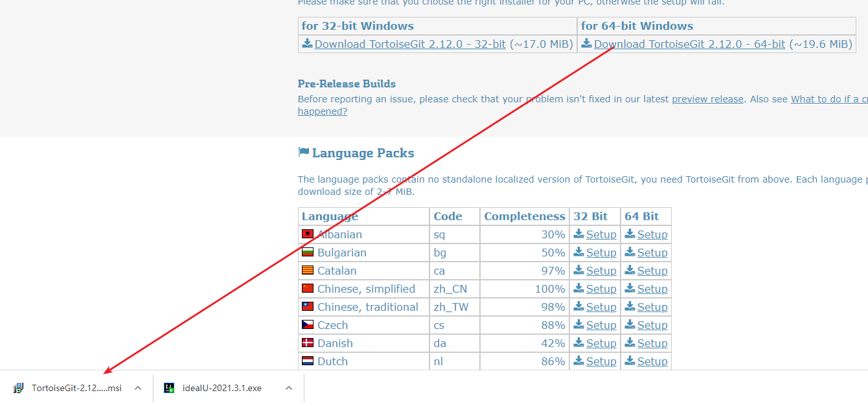The height and width of the screenshot is (406, 868).
Task: Download Catalan 64 Bit Setup
Action: pos(652,271)
